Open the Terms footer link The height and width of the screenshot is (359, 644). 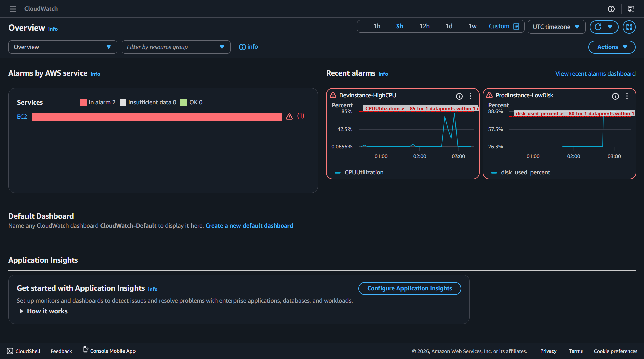[576, 351]
